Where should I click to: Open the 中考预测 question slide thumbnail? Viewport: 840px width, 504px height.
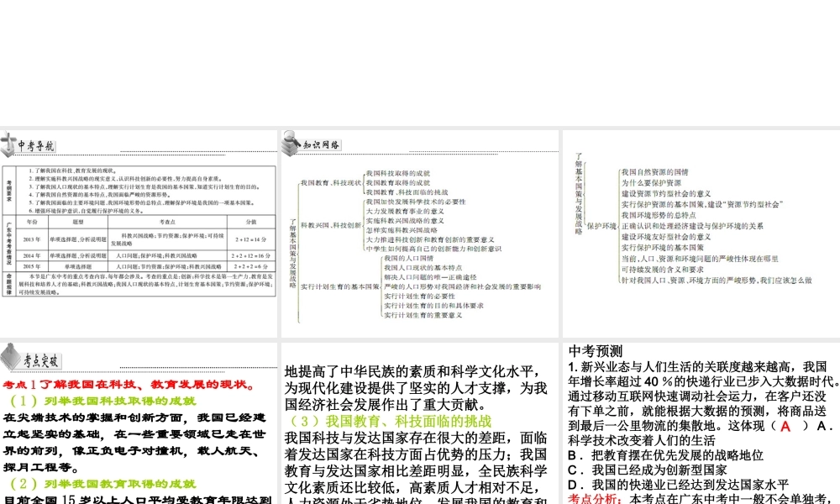click(x=701, y=423)
